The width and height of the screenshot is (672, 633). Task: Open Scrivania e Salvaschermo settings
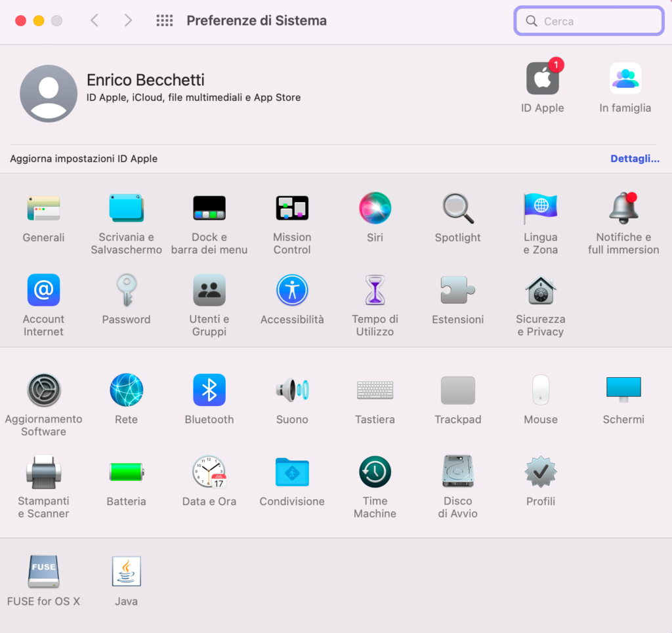click(127, 209)
